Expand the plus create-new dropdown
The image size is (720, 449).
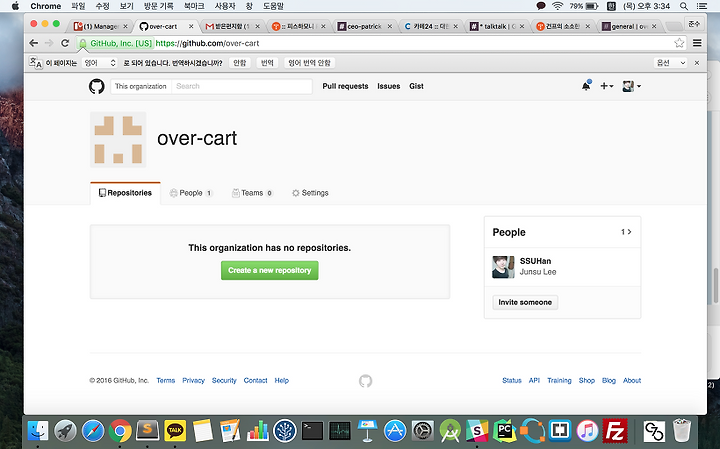click(x=607, y=86)
